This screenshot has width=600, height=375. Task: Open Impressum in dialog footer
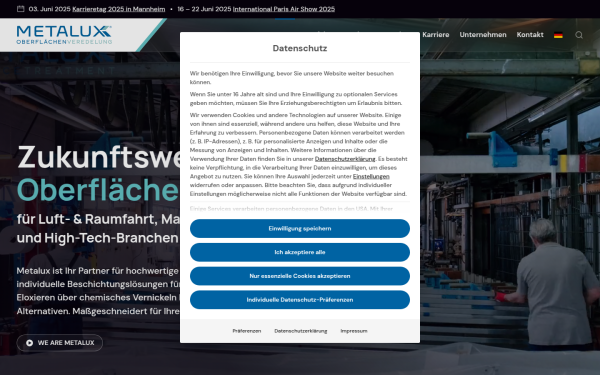[x=354, y=331]
